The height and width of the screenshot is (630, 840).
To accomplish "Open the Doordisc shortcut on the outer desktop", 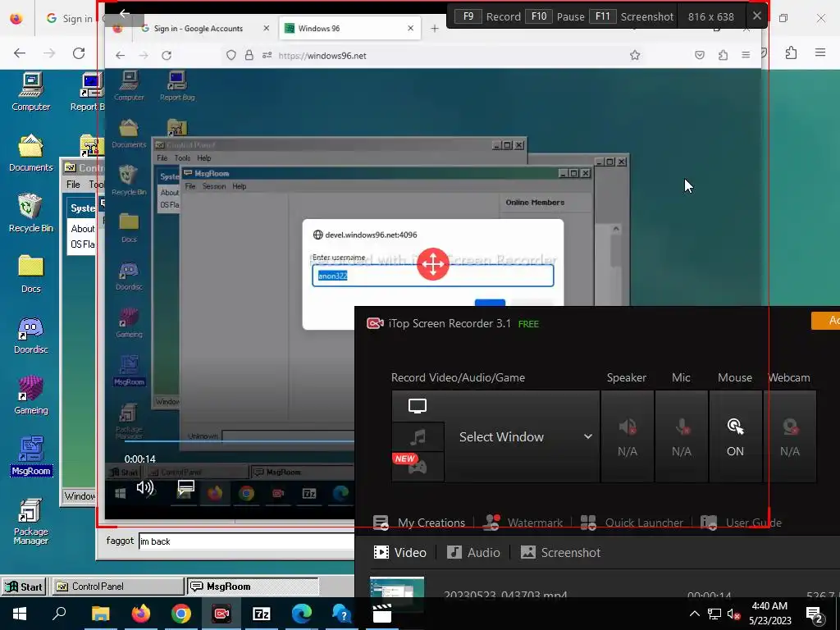I will coord(30,335).
